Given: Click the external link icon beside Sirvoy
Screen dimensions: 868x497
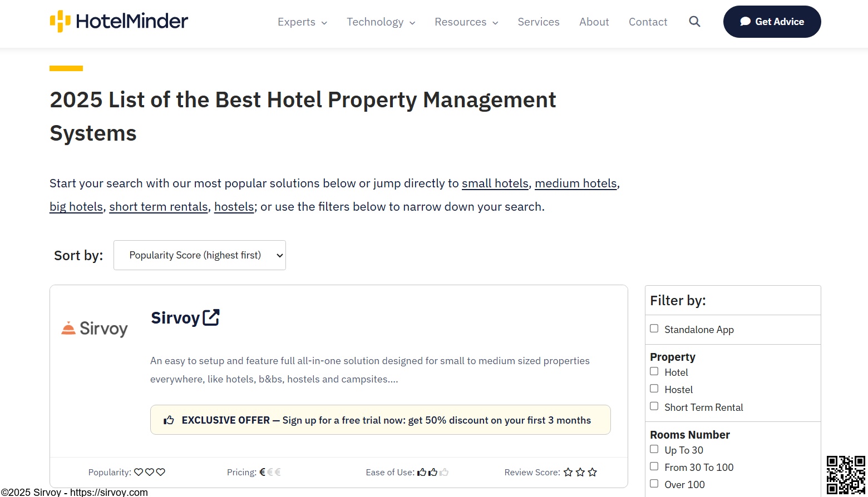Looking at the screenshot, I should [211, 317].
